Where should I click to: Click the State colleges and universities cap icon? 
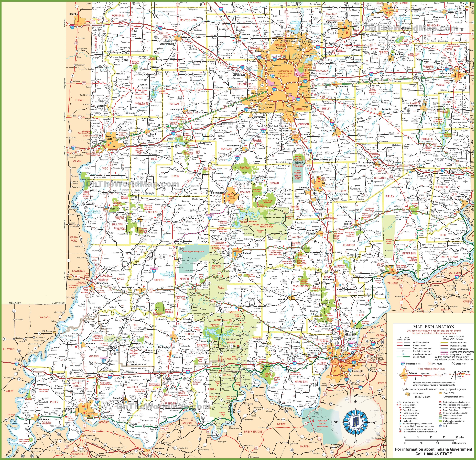coord(440,402)
